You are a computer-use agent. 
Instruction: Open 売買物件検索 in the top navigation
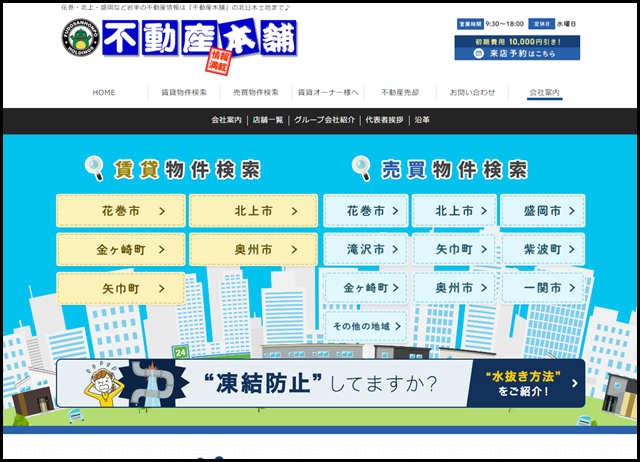coord(256,93)
